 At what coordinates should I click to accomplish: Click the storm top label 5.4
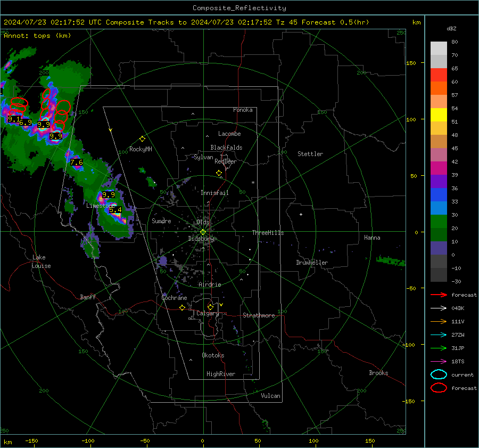click(x=115, y=210)
